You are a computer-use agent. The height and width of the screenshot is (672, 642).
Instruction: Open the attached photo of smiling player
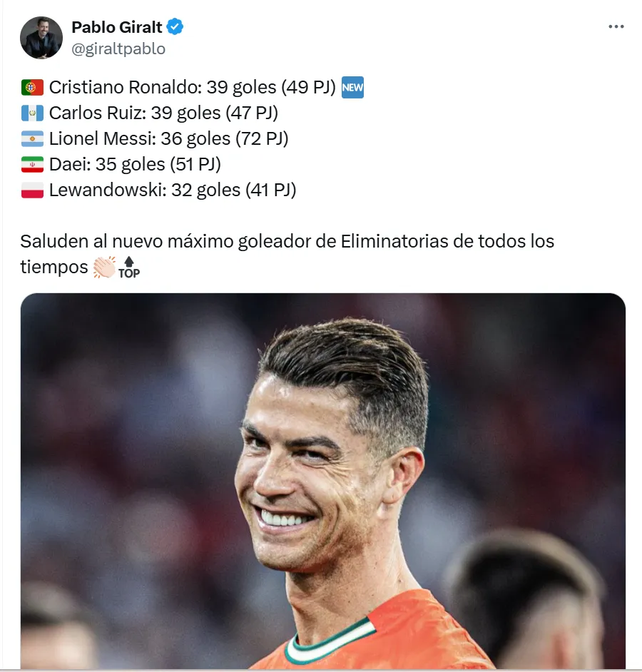tap(322, 480)
